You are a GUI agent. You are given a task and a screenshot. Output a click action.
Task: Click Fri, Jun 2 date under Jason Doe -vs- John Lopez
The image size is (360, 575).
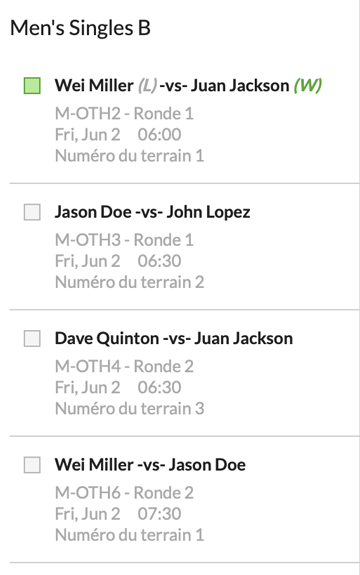pos(88,261)
